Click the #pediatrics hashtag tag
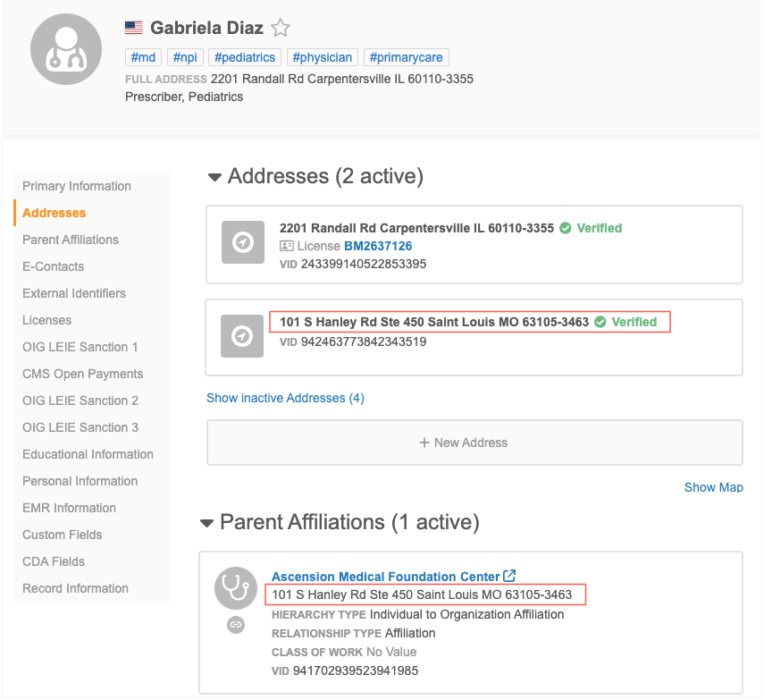764x700 pixels. pyautogui.click(x=244, y=57)
